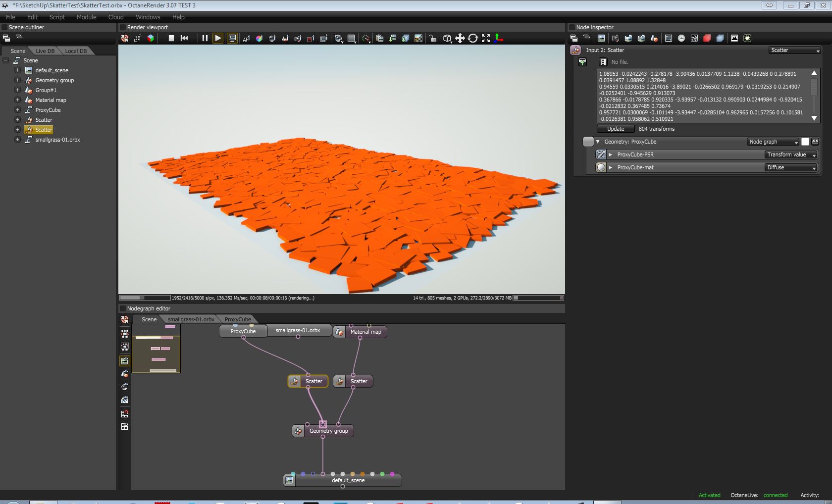Stop the render using the square icon

(171, 38)
